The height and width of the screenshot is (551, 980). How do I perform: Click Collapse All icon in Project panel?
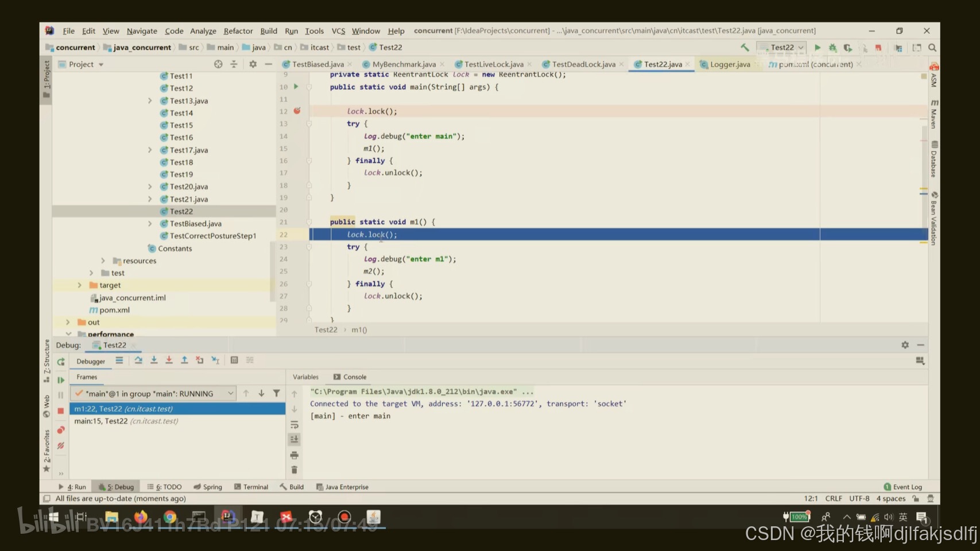point(234,64)
